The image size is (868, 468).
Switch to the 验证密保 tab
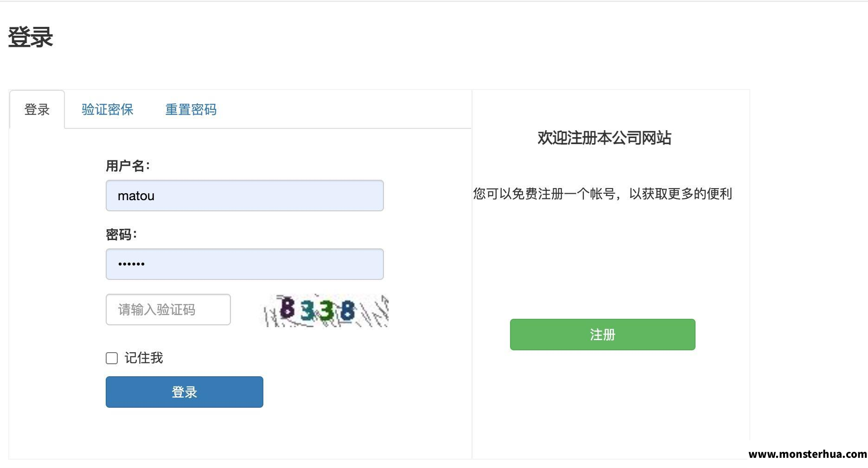coord(108,109)
